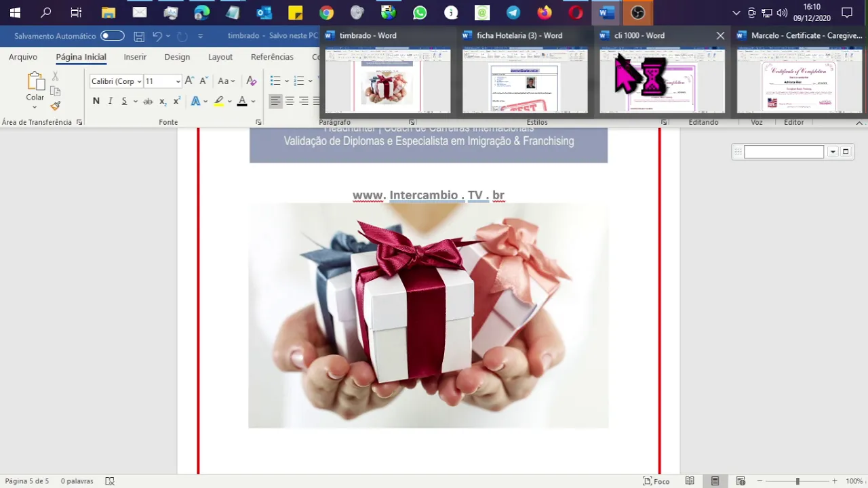Viewport: 868px width, 488px height.
Task: Toggle underline S formatting
Action: point(124,101)
